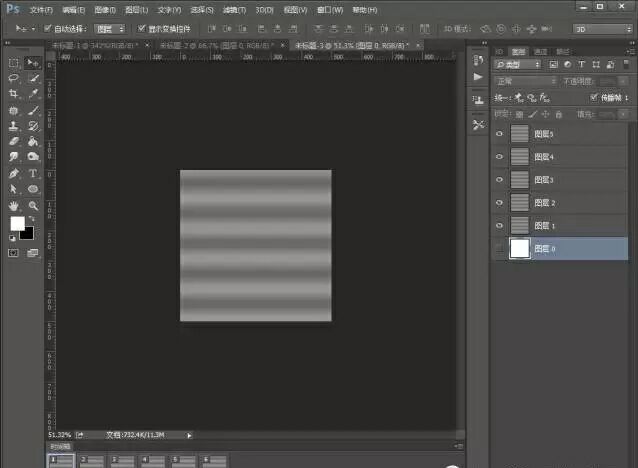
Task: Select the Rectangular Marquee tool
Action: pyautogui.click(x=14, y=63)
